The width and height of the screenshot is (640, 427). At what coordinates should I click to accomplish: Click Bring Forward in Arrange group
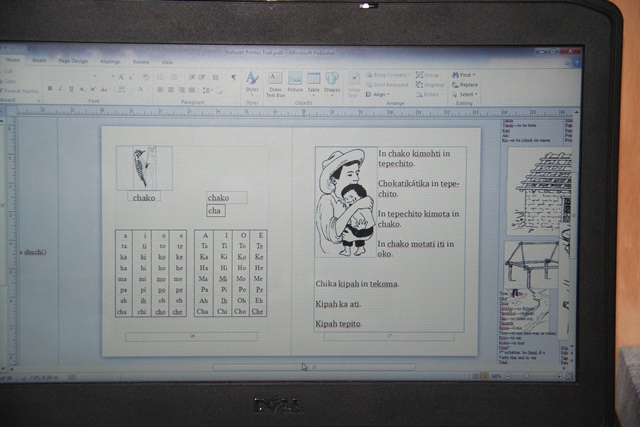pyautogui.click(x=387, y=75)
